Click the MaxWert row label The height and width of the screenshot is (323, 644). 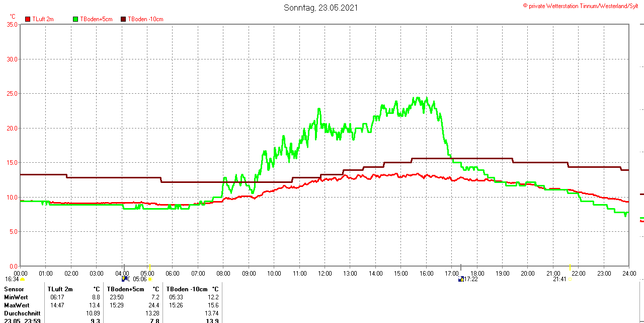click(17, 305)
